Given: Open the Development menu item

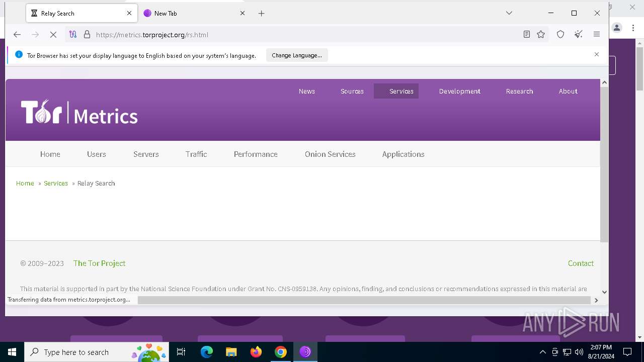Looking at the screenshot, I should [460, 91].
